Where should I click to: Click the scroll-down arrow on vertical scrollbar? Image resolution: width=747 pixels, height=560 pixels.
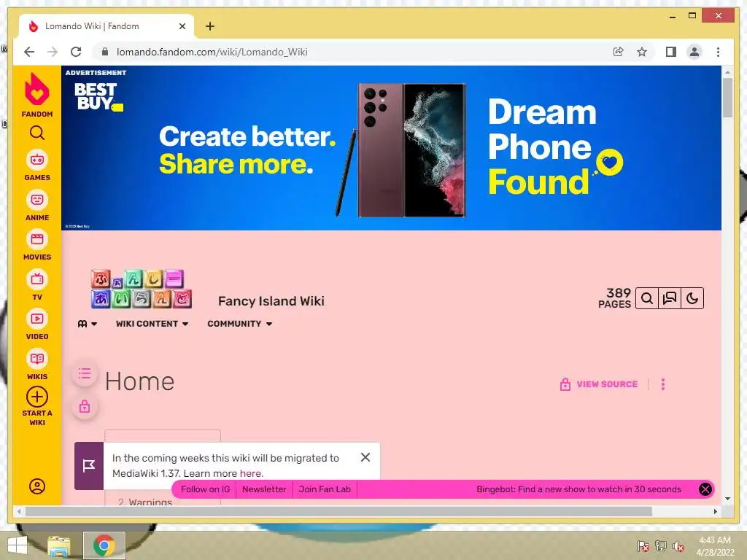727,499
